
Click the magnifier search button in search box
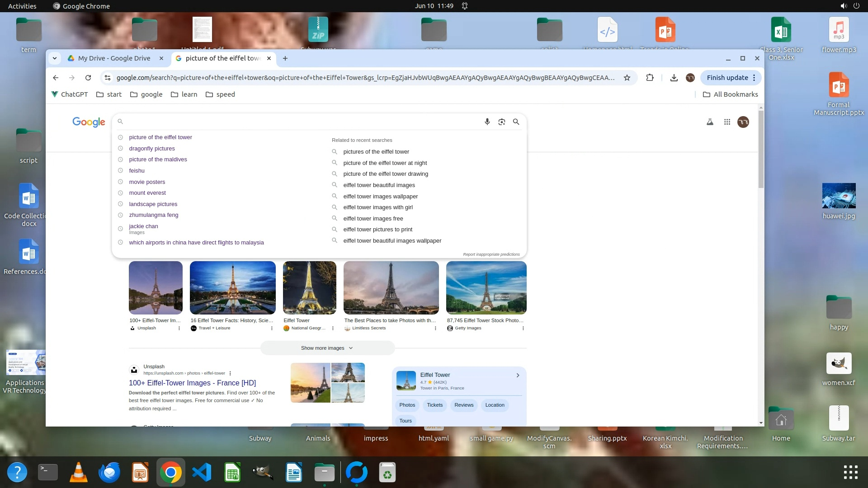point(516,122)
